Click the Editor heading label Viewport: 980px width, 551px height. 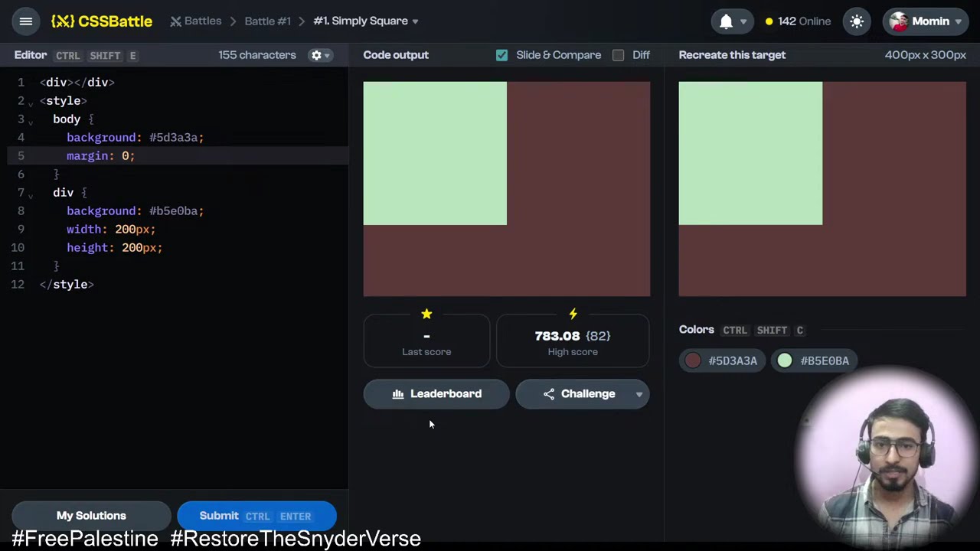31,55
